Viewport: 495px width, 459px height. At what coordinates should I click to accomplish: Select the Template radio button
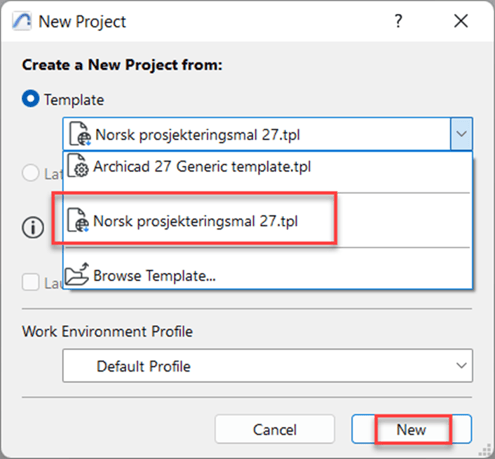(31, 99)
